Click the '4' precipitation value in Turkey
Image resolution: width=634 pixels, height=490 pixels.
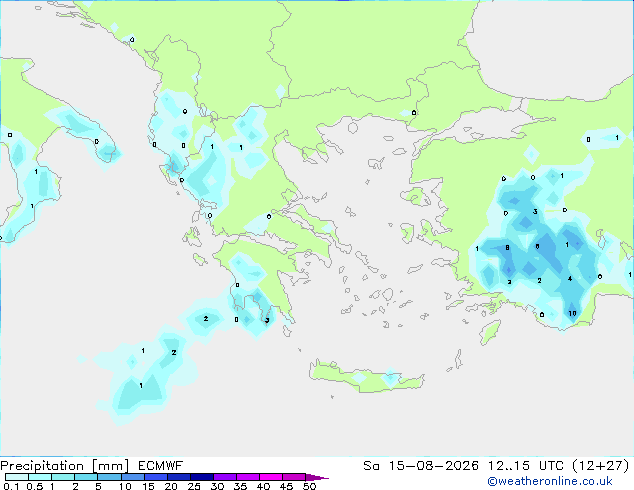point(570,279)
